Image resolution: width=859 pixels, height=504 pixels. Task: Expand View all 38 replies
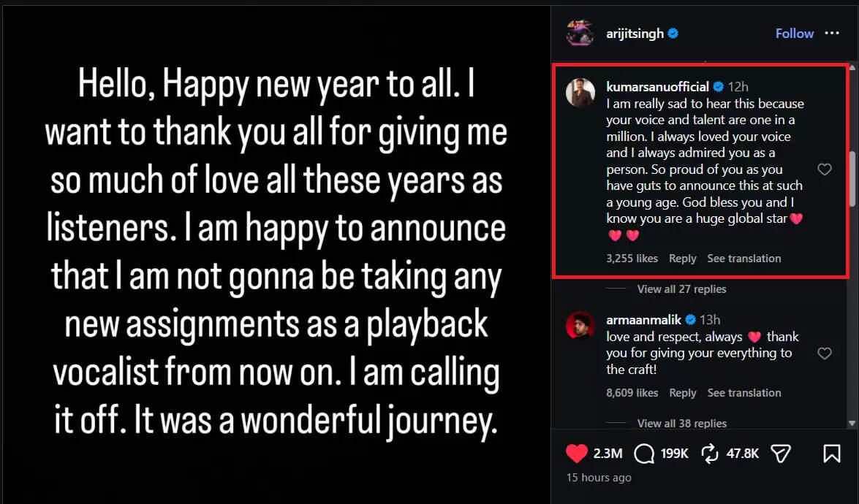681,424
